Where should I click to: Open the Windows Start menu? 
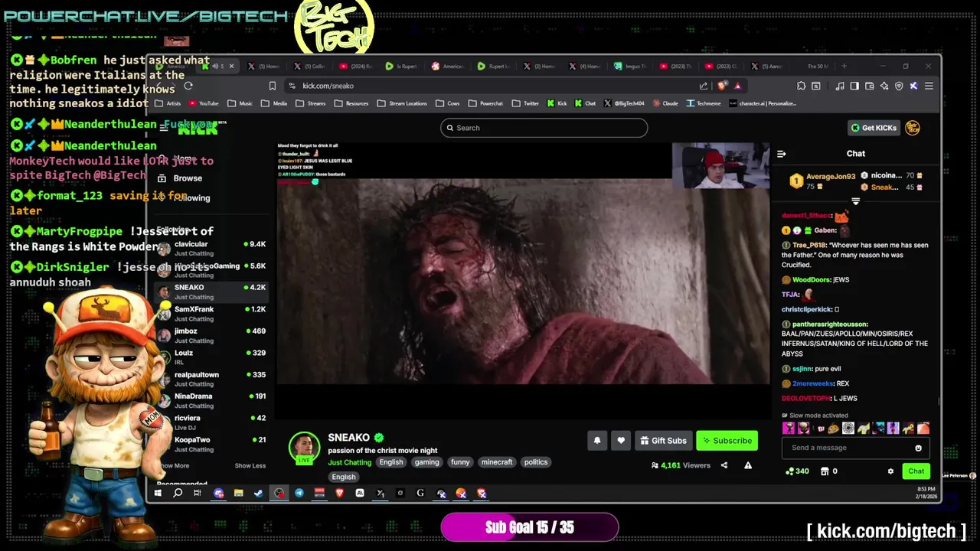[158, 494]
